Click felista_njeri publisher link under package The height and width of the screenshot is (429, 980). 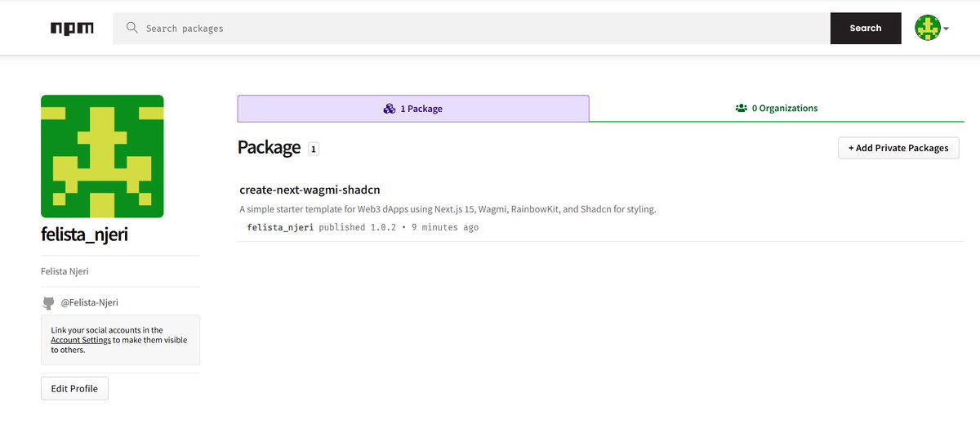[280, 227]
